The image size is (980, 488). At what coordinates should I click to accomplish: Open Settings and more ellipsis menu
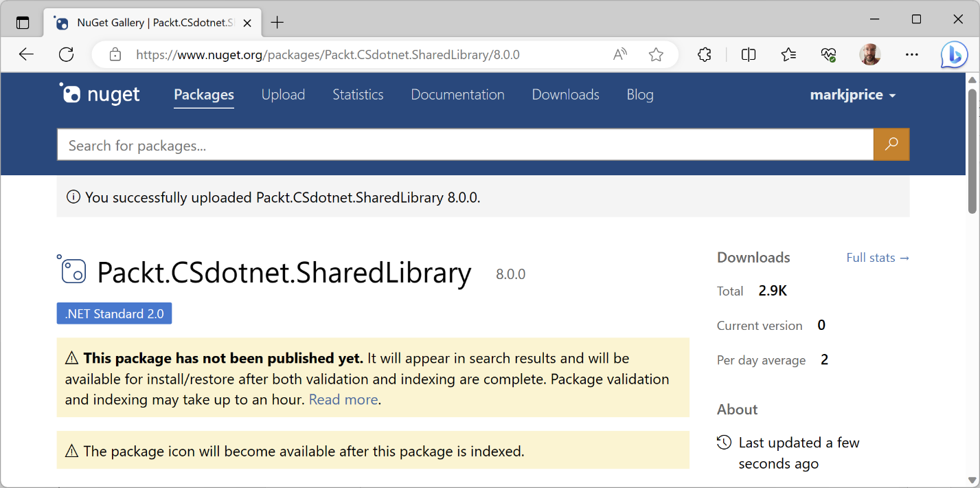[x=911, y=55]
